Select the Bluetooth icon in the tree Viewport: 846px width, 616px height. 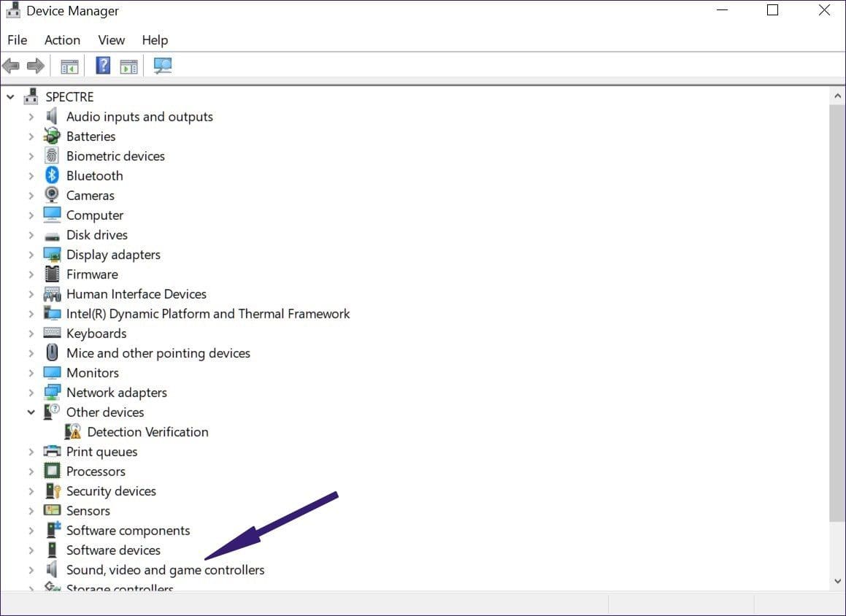pyautogui.click(x=52, y=175)
